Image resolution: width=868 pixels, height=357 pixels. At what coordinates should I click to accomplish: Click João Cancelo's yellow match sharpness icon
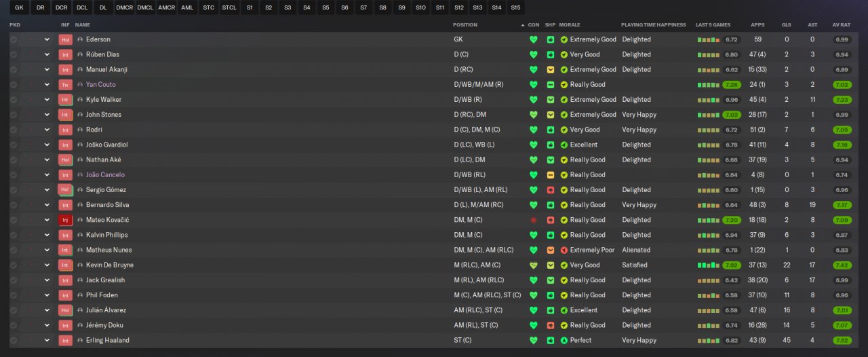pyautogui.click(x=551, y=174)
